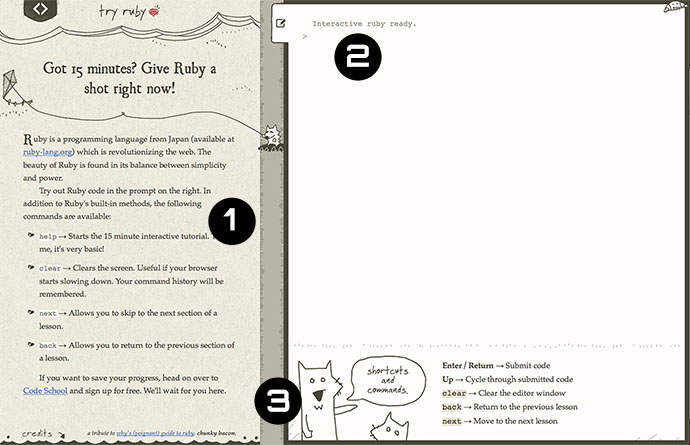
Task: Open the ruby-lang.org link
Action: point(48,152)
